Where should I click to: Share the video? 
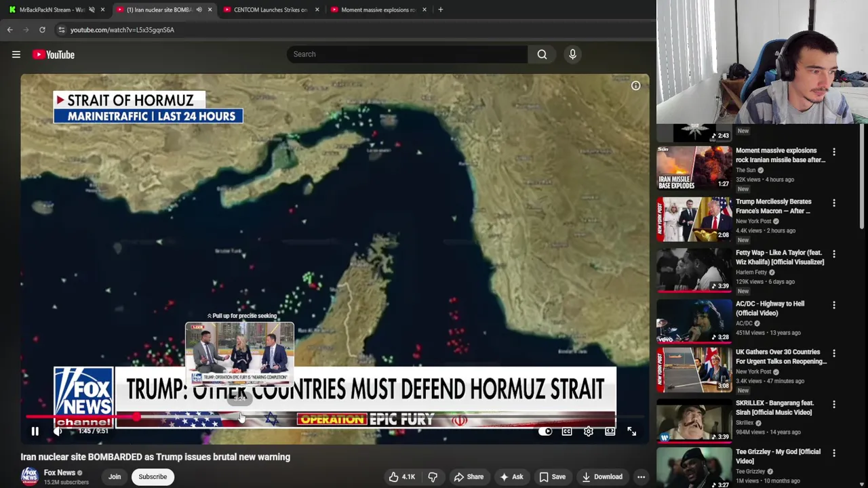click(x=468, y=477)
